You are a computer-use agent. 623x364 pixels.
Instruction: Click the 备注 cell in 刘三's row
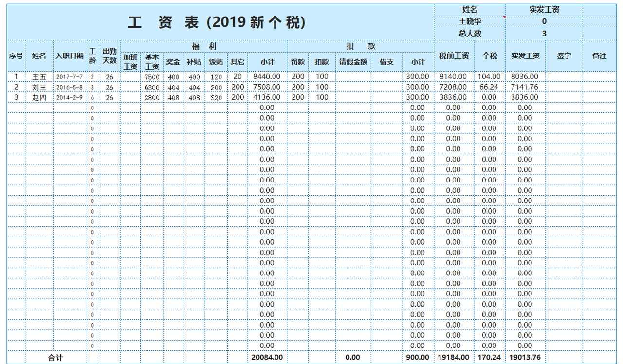coord(600,87)
